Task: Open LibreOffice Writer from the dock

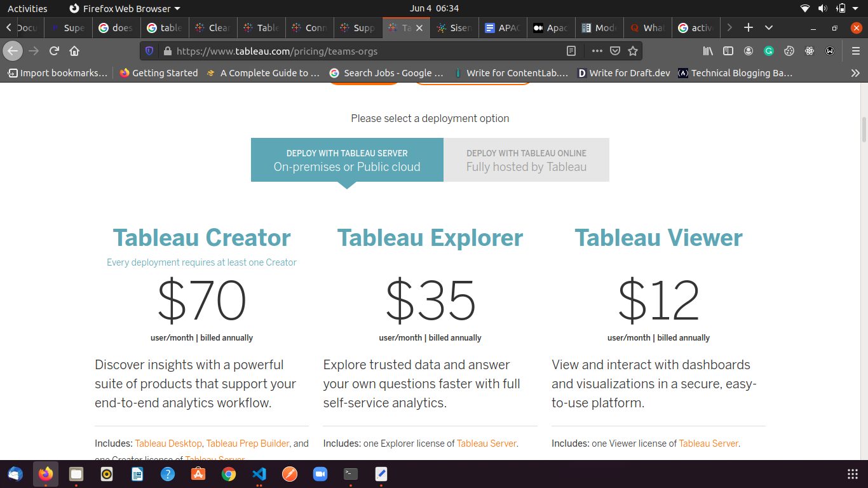Action: (137, 474)
